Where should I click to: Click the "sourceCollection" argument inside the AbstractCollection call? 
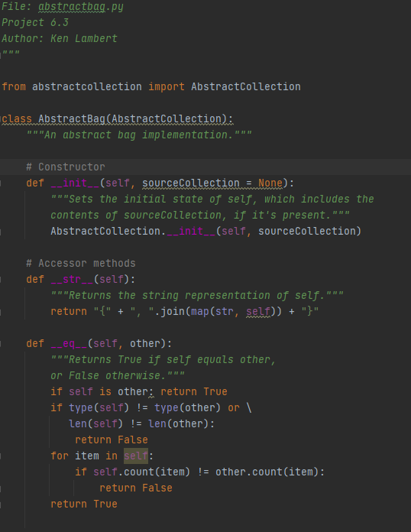tap(306, 231)
